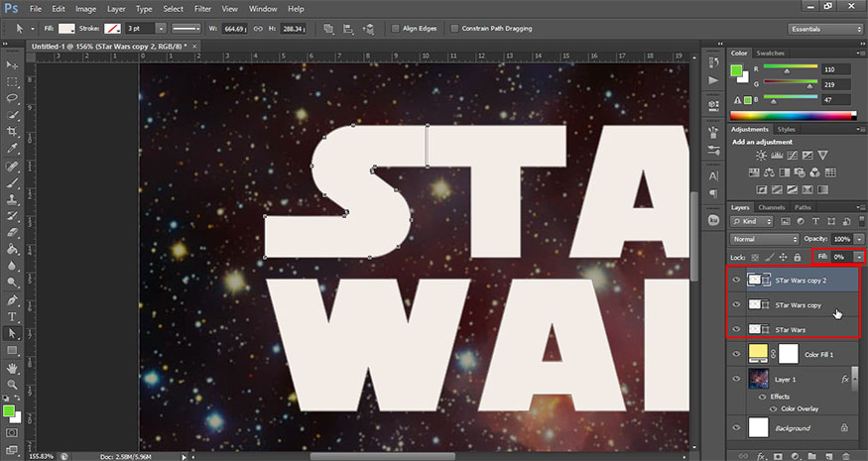Image resolution: width=868 pixels, height=461 pixels.
Task: Add a Color Balance adjustment
Action: pos(769,173)
